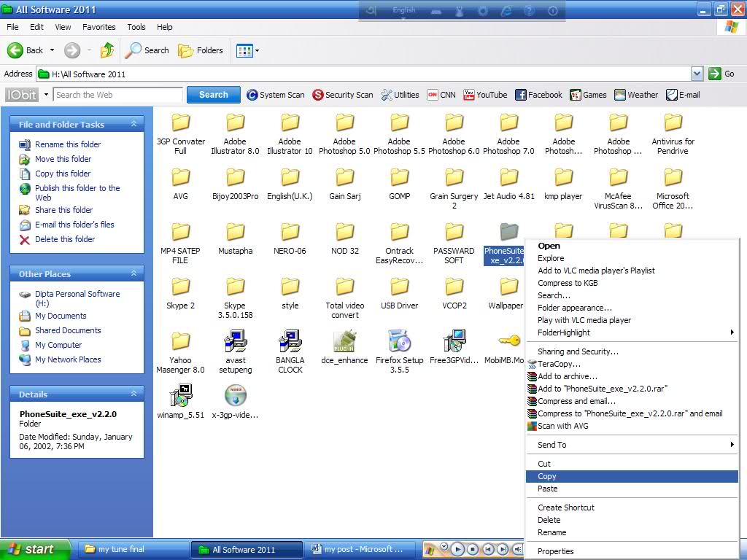The width and height of the screenshot is (747, 560).
Task: Expand the Send To submenu
Action: tap(632, 445)
